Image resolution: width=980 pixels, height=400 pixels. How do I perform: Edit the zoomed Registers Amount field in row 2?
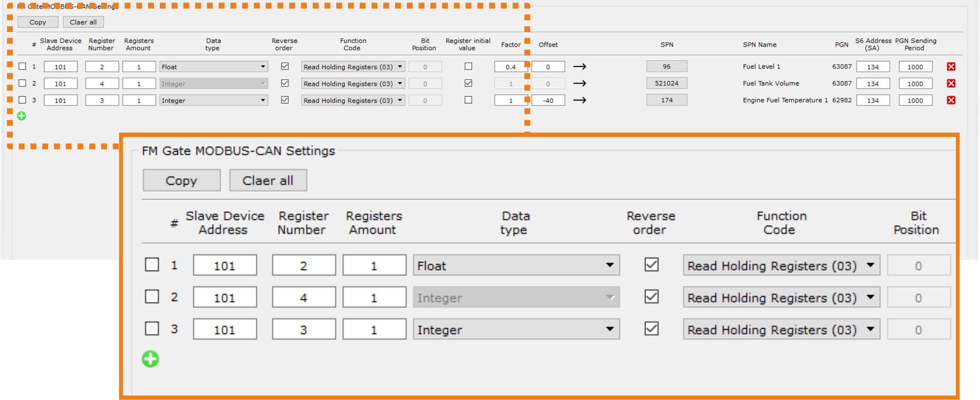(x=374, y=298)
